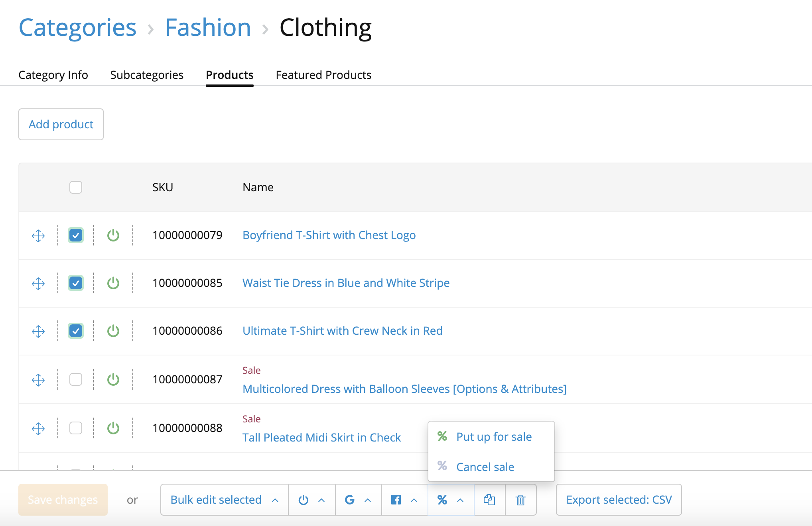
Task: Toggle enabled power icon for Waist Tie Dress
Action: [x=113, y=283]
